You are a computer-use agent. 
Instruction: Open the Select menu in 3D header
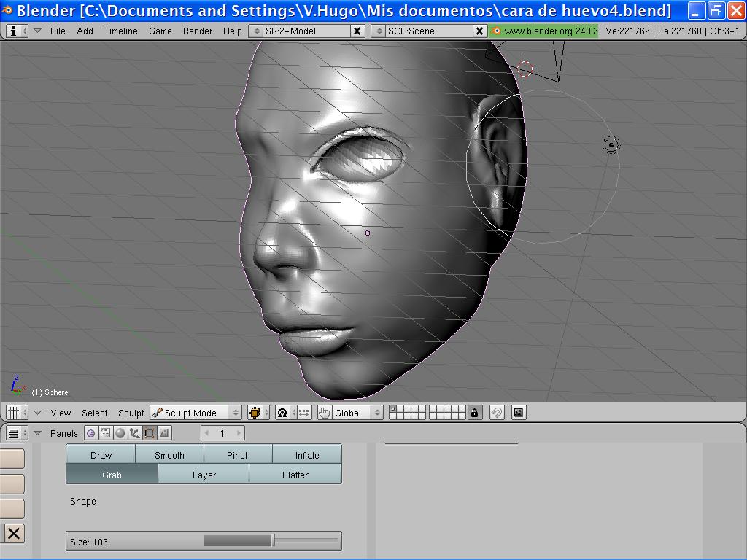tap(94, 413)
